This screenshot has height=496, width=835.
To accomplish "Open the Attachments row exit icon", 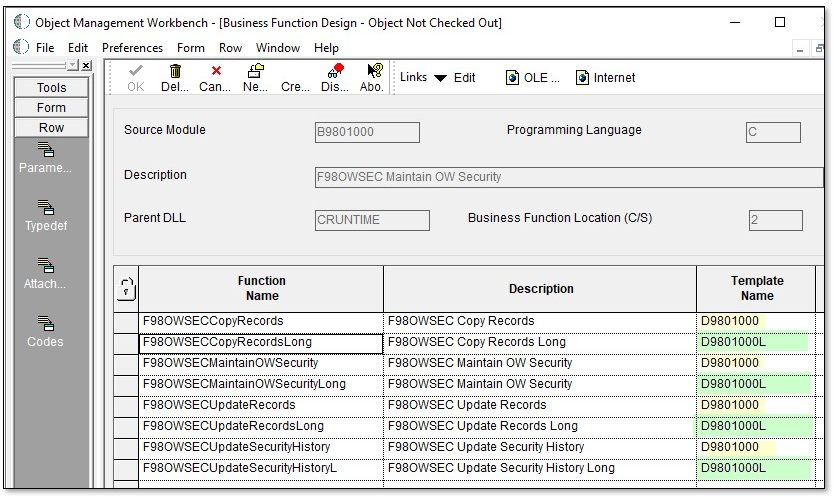I will pos(46,266).
